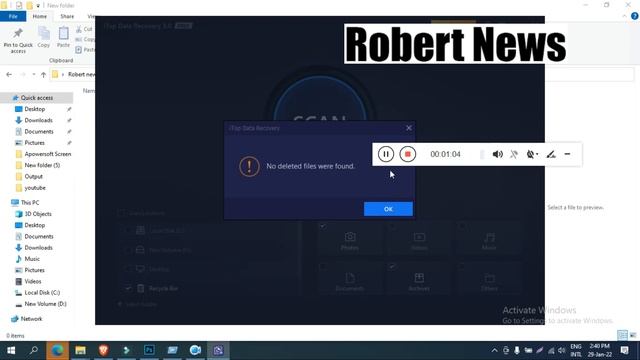Screen dimensions: 640x360
Task: Select Network in navigation pane
Action: click(31, 319)
